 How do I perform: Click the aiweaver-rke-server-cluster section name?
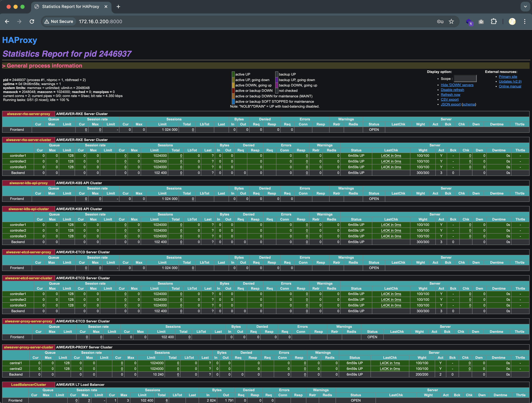tap(28, 140)
